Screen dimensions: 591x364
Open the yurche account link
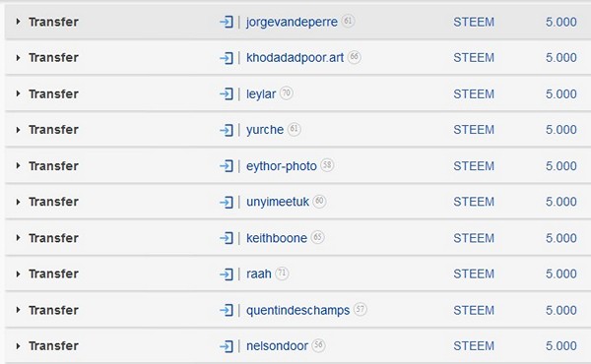[x=265, y=130]
